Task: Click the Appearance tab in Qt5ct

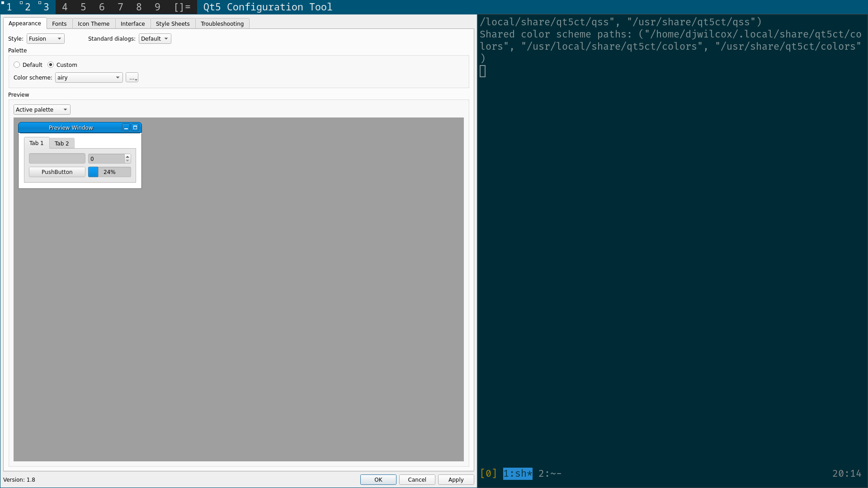Action: point(25,23)
